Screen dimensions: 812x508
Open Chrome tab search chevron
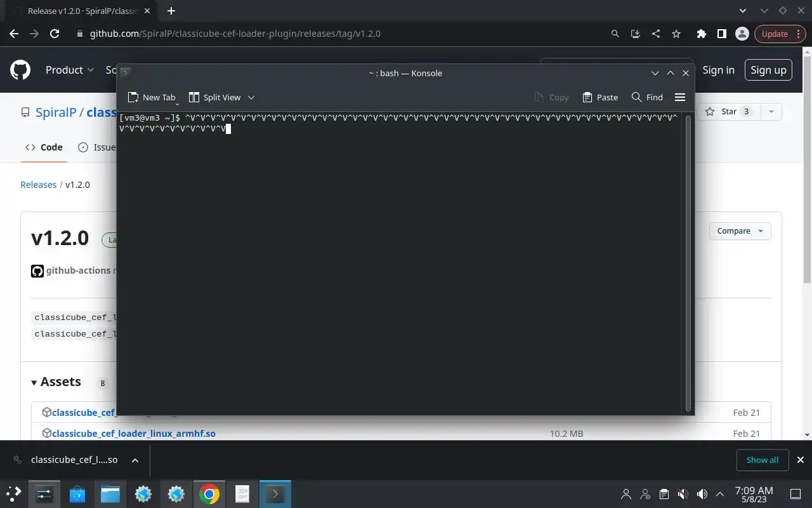pyautogui.click(x=743, y=11)
